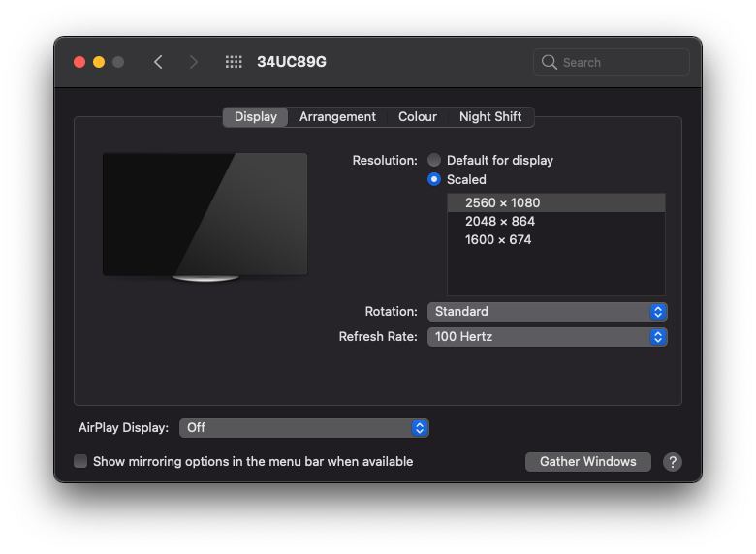Open the AirPlay Display dropdown
The height and width of the screenshot is (554, 756).
[x=303, y=428]
